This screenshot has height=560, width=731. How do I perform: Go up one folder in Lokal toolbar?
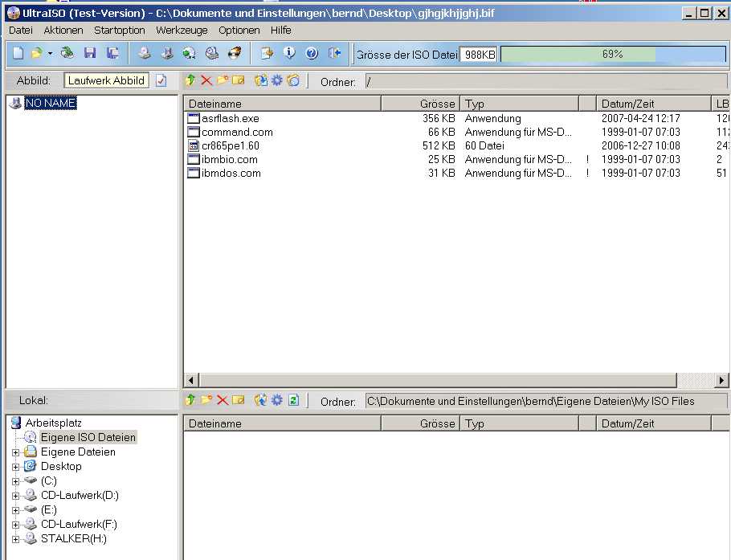click(190, 400)
